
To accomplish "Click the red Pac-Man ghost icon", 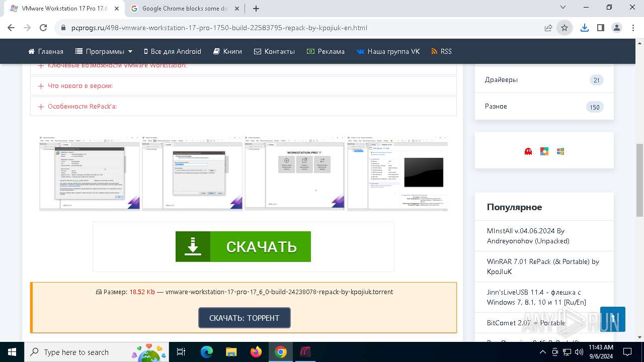I will click(528, 151).
